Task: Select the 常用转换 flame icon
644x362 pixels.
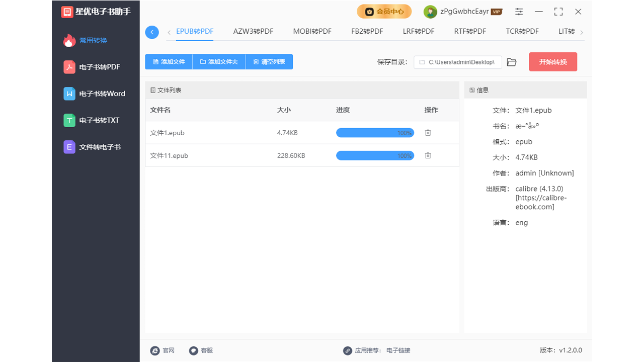Action: click(x=69, y=40)
